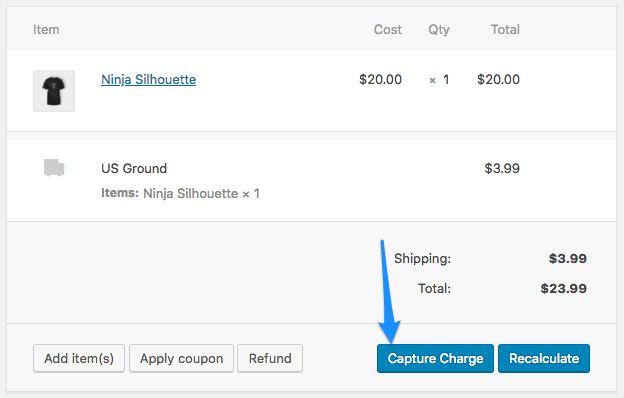Click the $20.00 line total value
This screenshot has height=398, width=624.
pos(498,79)
